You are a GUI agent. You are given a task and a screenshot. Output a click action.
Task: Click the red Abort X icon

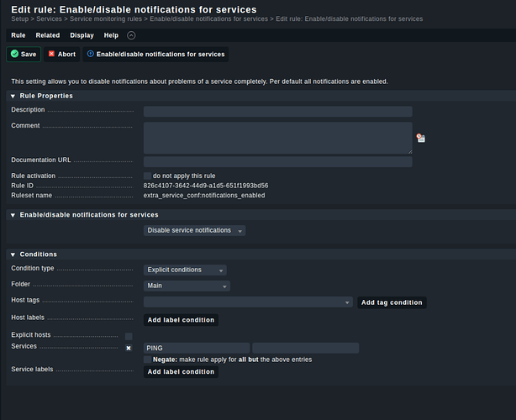[52, 54]
